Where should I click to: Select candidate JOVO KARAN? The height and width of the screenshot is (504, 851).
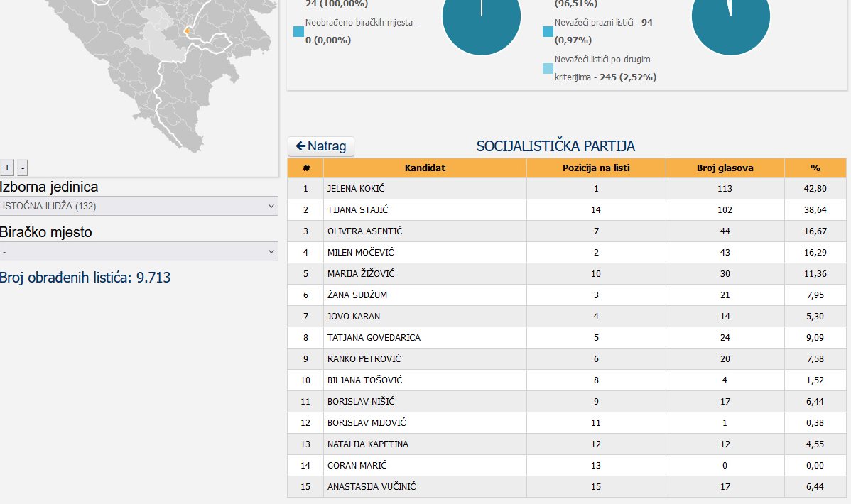coord(353,317)
